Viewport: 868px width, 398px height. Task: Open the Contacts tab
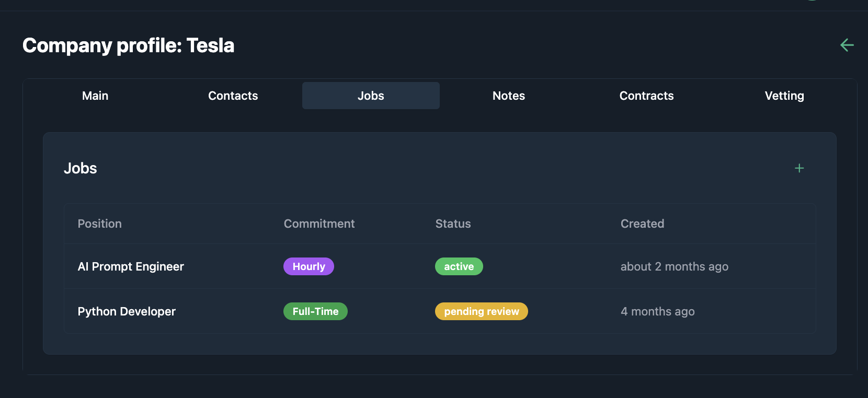coord(233,96)
